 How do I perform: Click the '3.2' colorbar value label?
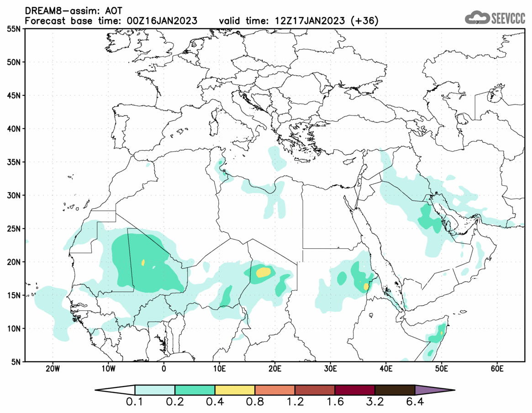(x=375, y=402)
